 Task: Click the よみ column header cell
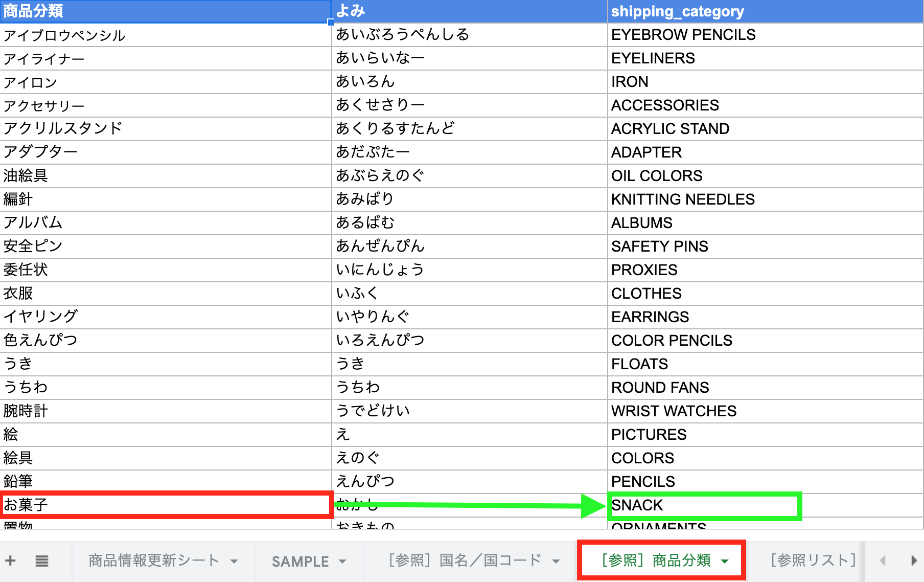(x=469, y=11)
